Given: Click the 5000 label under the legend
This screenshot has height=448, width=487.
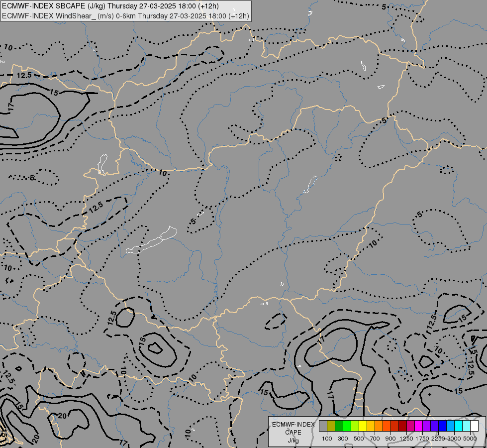Looking at the screenshot, I should [470, 439].
